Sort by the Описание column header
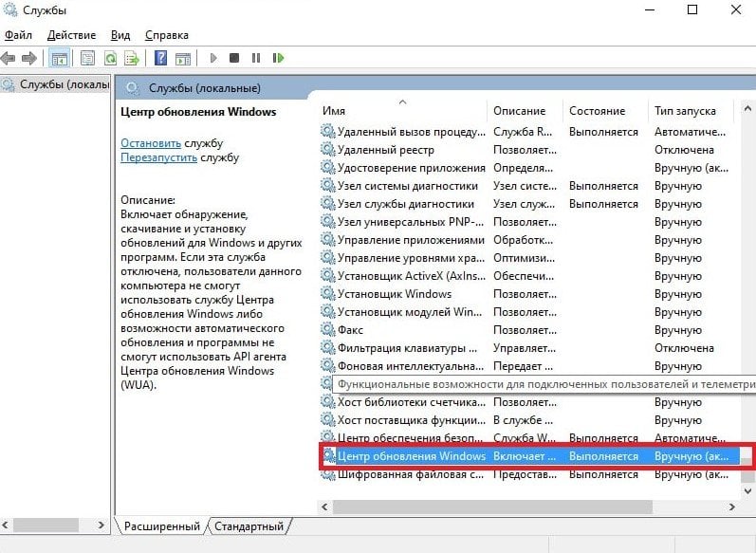This screenshot has height=553, width=756. 525,111
